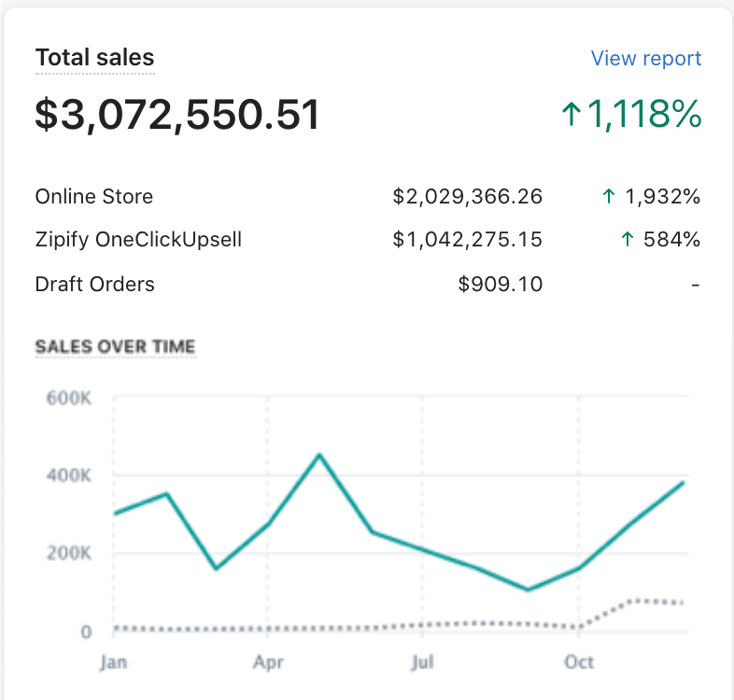
Task: Click the Total sales heading
Action: tap(94, 58)
